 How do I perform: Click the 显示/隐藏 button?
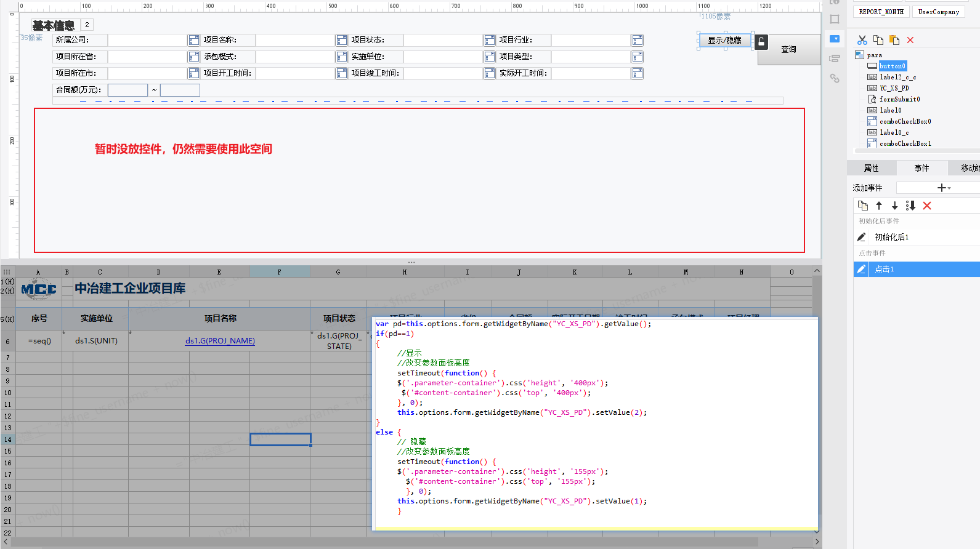[x=724, y=41]
